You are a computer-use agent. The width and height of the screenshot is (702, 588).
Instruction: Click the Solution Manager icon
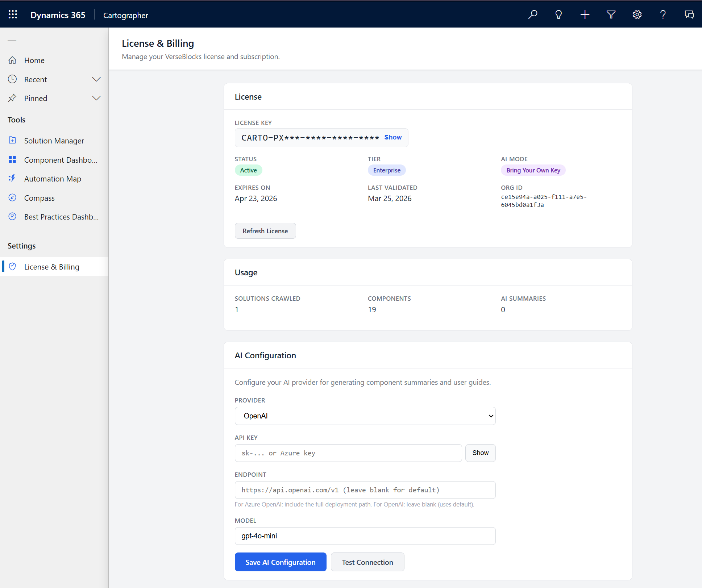point(12,141)
